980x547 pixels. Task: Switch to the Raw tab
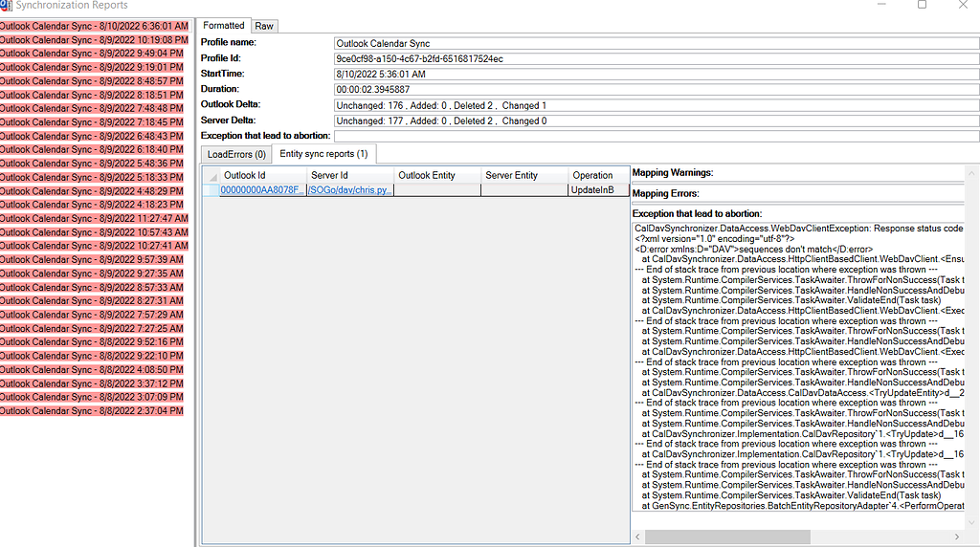[263, 26]
